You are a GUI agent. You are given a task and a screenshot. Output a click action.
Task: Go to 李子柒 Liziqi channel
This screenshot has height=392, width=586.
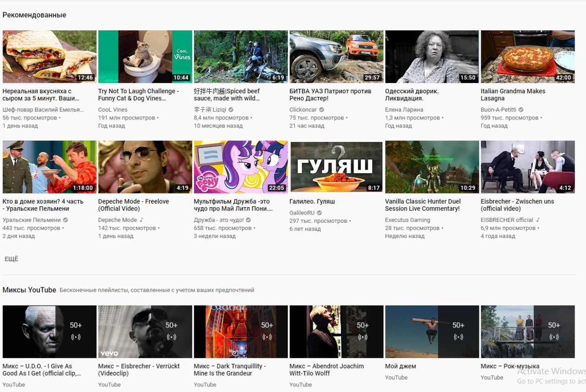[x=210, y=110]
